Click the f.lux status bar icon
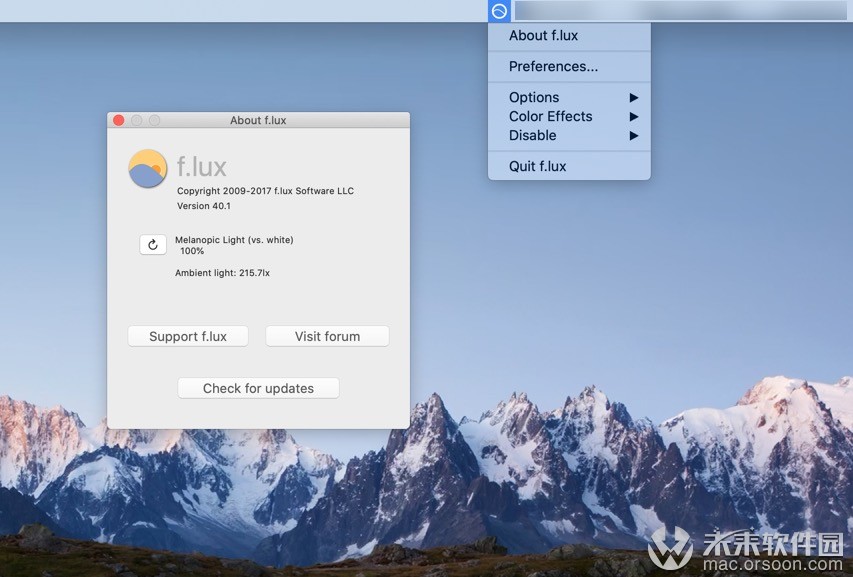Viewport: 853px width, 577px height. [498, 11]
